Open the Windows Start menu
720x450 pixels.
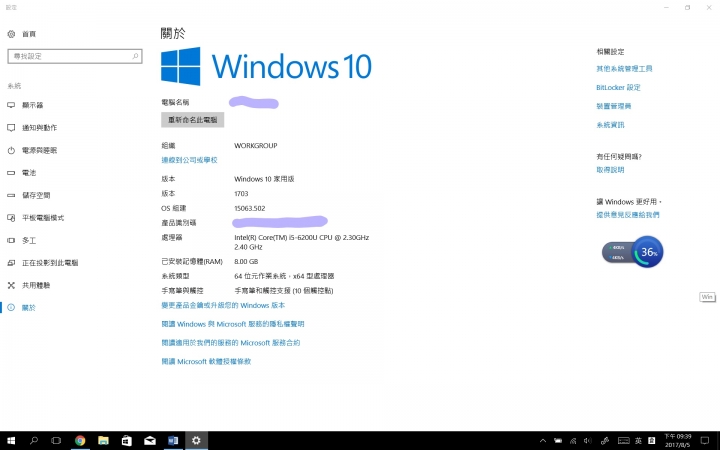(x=11, y=441)
